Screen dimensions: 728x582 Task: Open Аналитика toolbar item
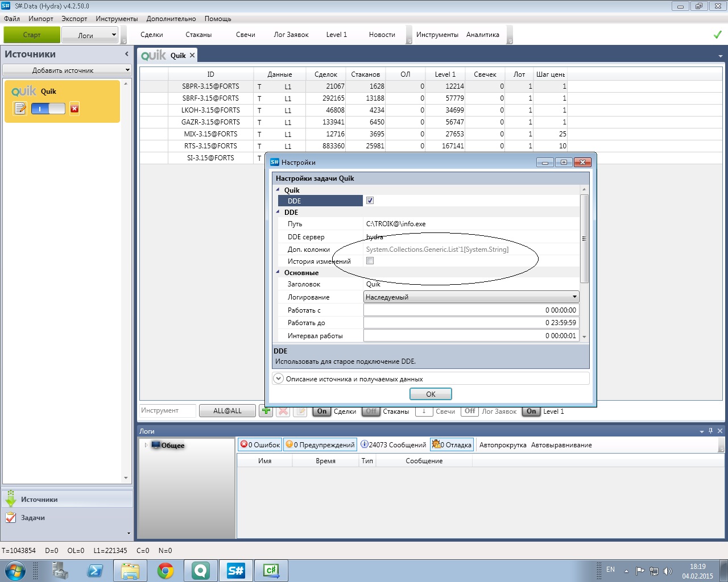(x=483, y=35)
